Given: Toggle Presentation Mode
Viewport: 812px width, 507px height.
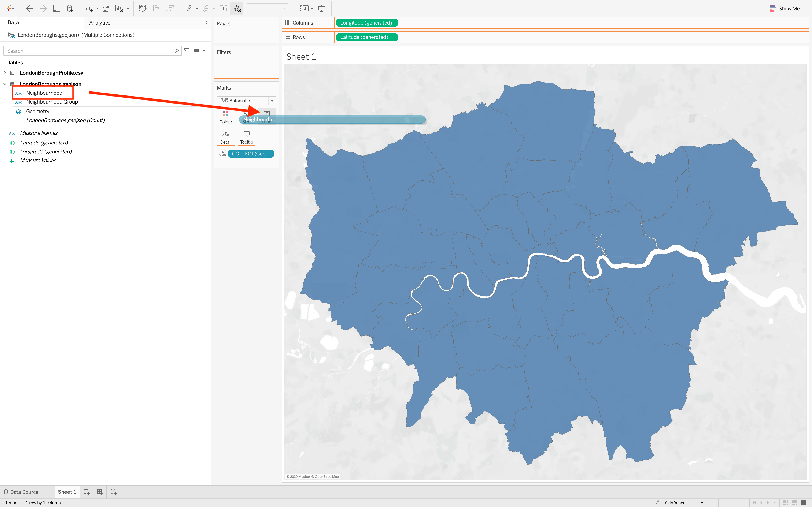Looking at the screenshot, I should tap(321, 8).
